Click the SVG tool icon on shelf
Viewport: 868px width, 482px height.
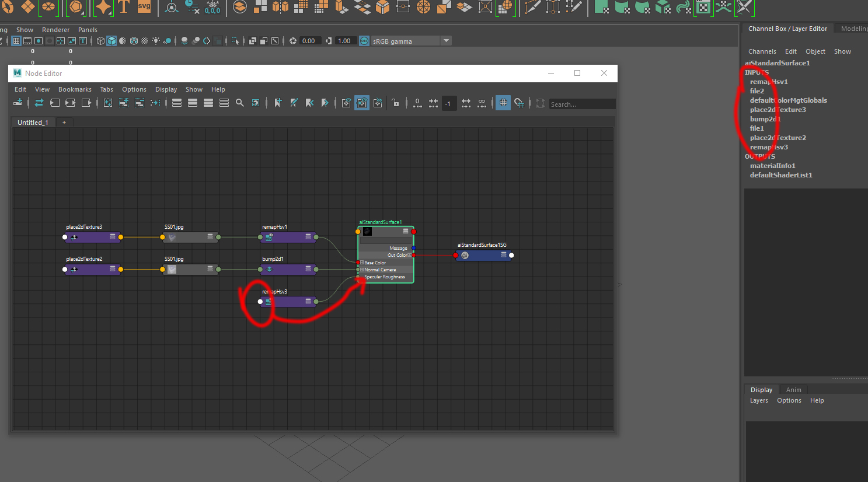(144, 7)
